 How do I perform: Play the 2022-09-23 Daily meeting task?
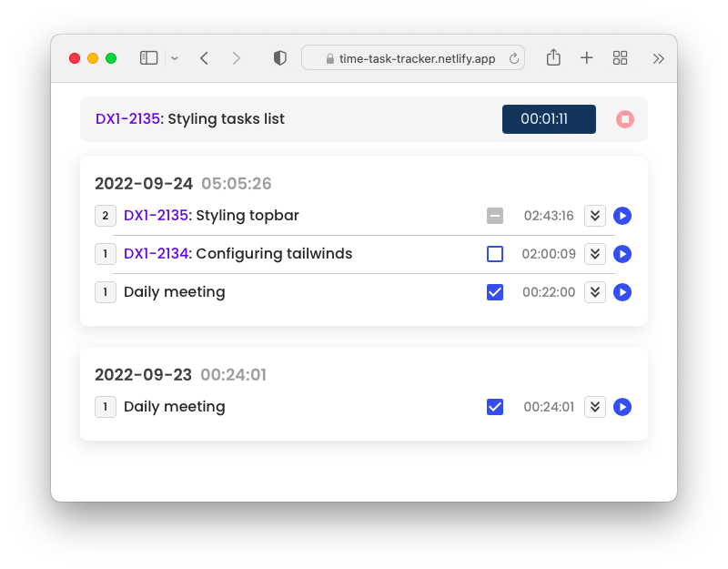(622, 407)
